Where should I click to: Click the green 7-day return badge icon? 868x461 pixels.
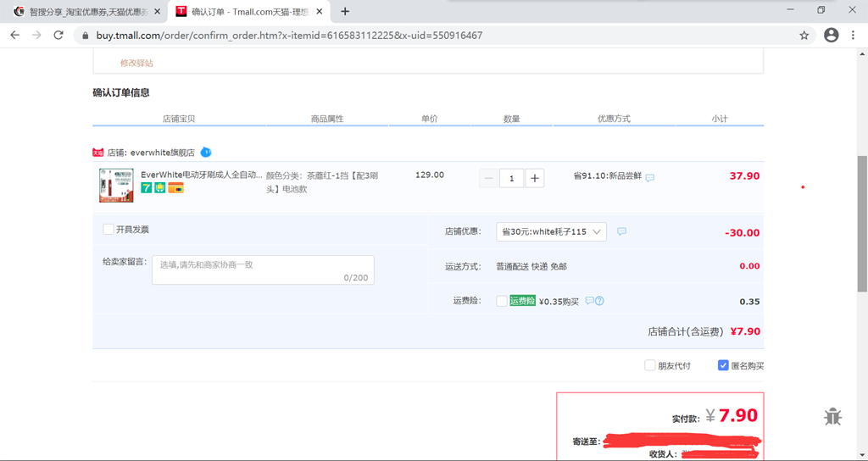147,188
